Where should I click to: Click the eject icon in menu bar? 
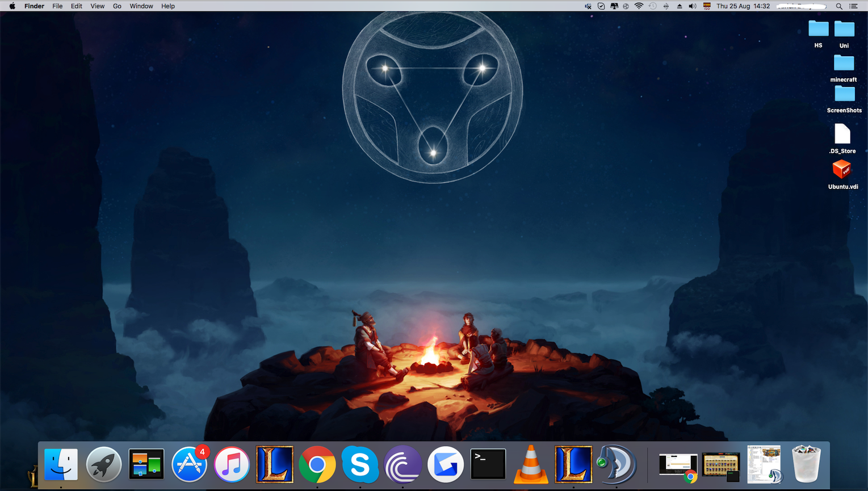(x=679, y=6)
